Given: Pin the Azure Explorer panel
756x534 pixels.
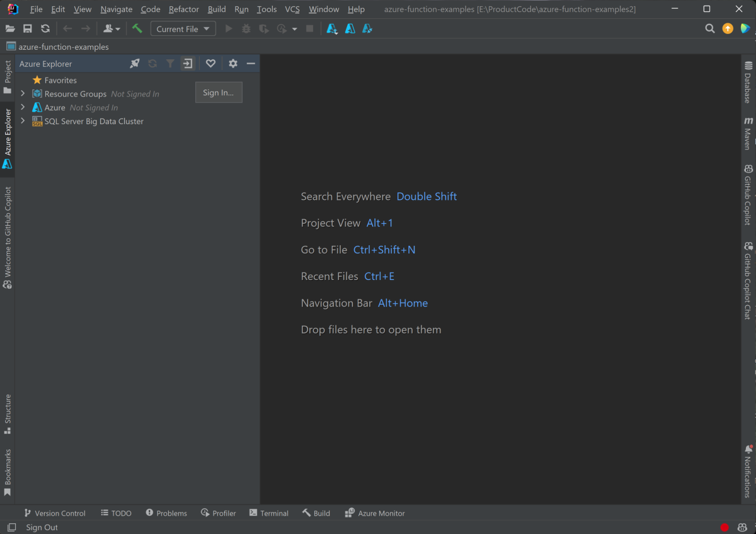Looking at the screenshot, I should point(135,63).
